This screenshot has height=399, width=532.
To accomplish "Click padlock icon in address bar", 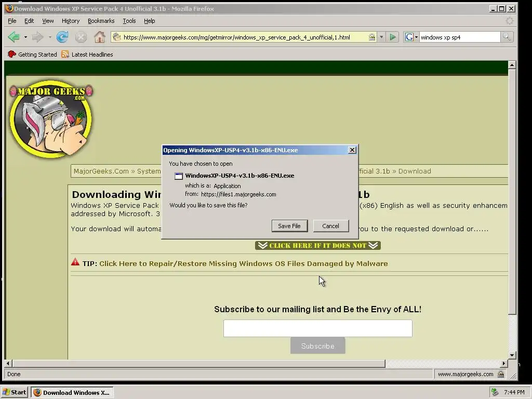I will (372, 37).
